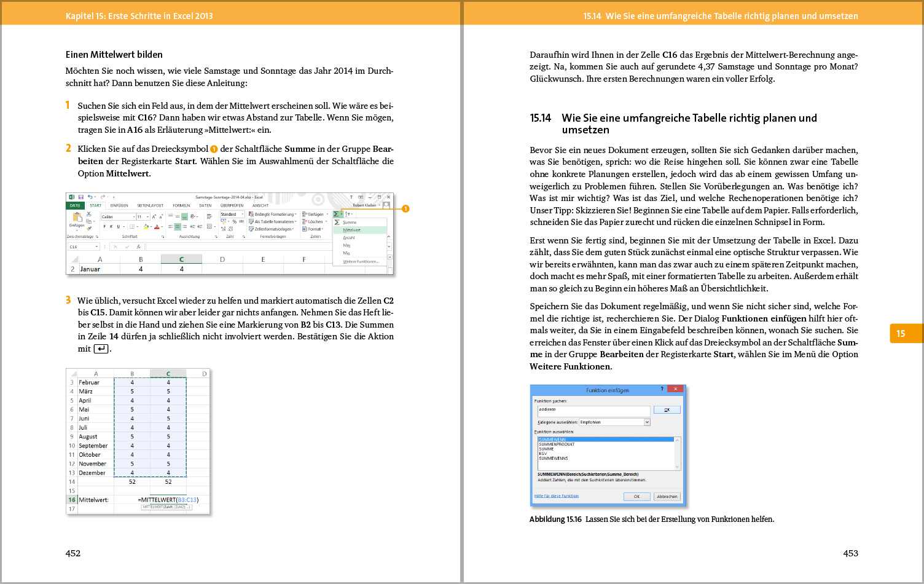Click the percent style icon
Image resolution: width=924 pixels, height=584 pixels.
tap(235, 221)
